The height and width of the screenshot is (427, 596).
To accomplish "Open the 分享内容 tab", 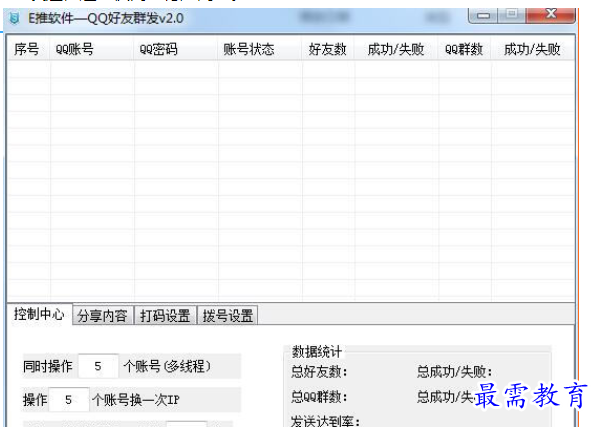I will [x=103, y=316].
